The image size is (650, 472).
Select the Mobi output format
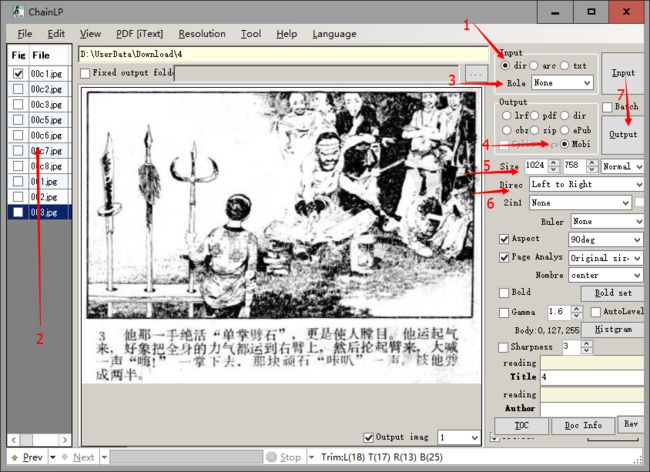coord(565,144)
